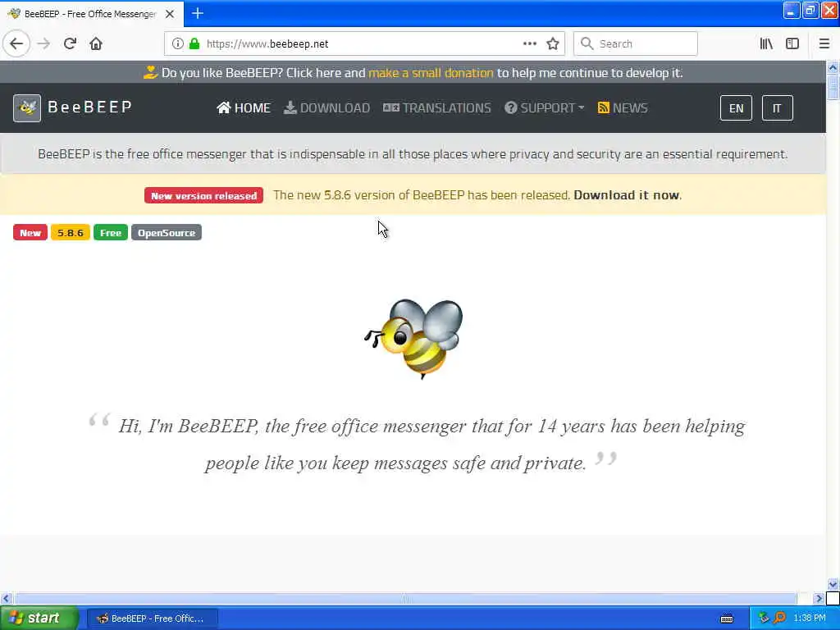Click the green 'Free' badge
This screenshot has width=840, height=630.
pos(111,232)
